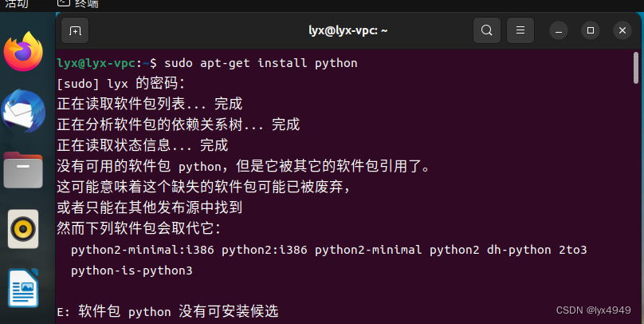Launch Firefox from the dock
The height and width of the screenshot is (324, 644).
coord(23,52)
